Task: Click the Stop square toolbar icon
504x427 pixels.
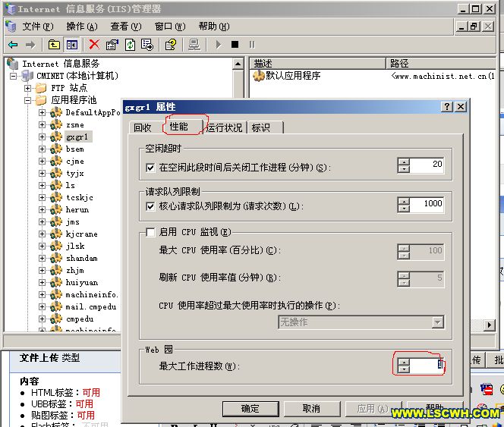Action: (235, 45)
